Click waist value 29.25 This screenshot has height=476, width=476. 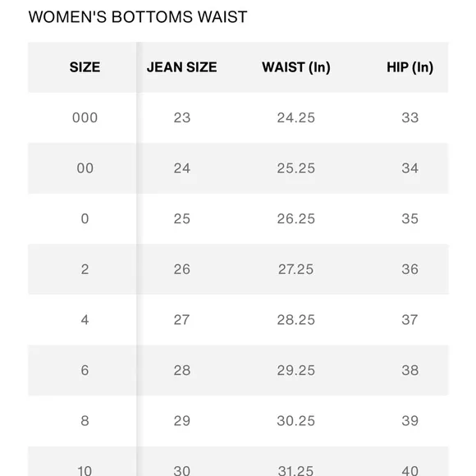296,370
